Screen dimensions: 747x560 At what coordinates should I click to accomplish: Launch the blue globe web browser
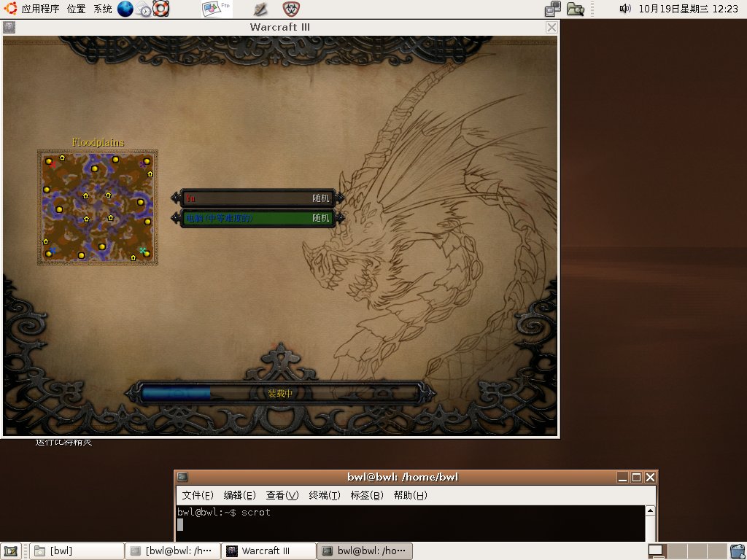coord(125,9)
